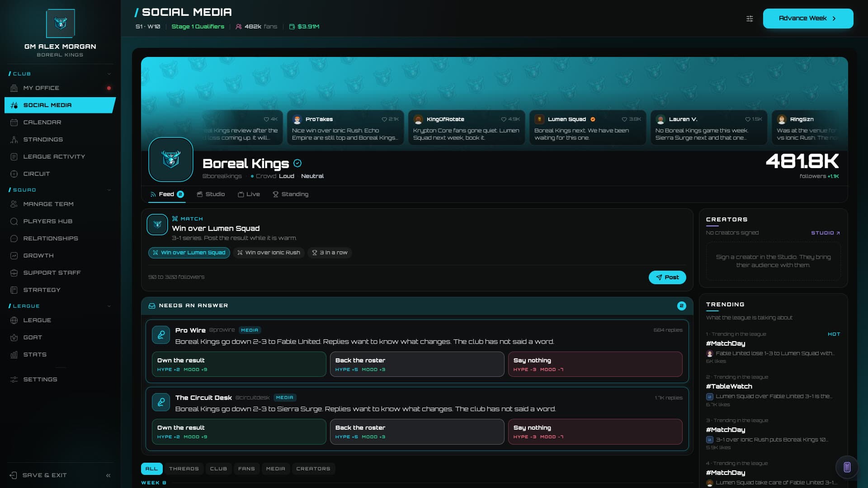Open the KingOfRotate post card

pos(467,127)
